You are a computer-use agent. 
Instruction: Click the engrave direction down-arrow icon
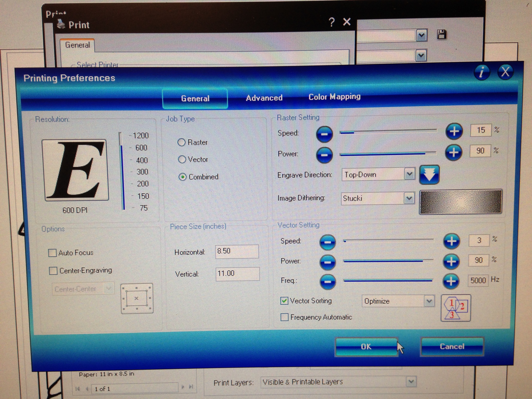click(429, 175)
